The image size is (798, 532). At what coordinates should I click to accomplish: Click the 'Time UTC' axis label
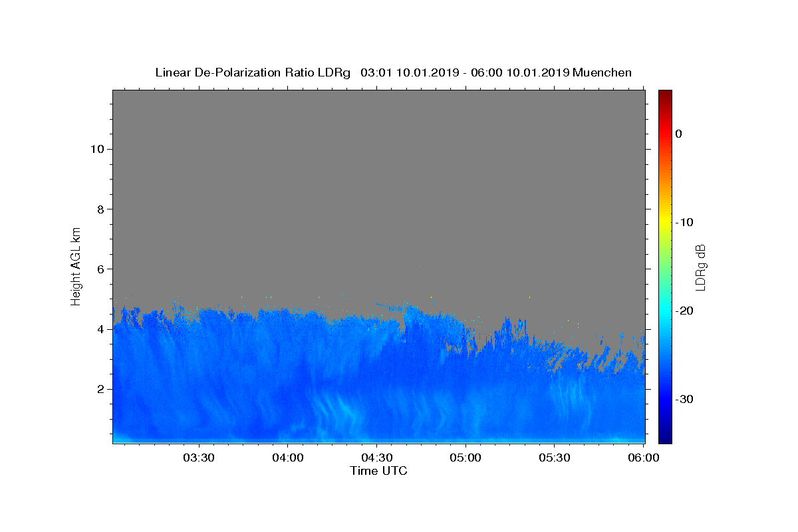[378, 471]
